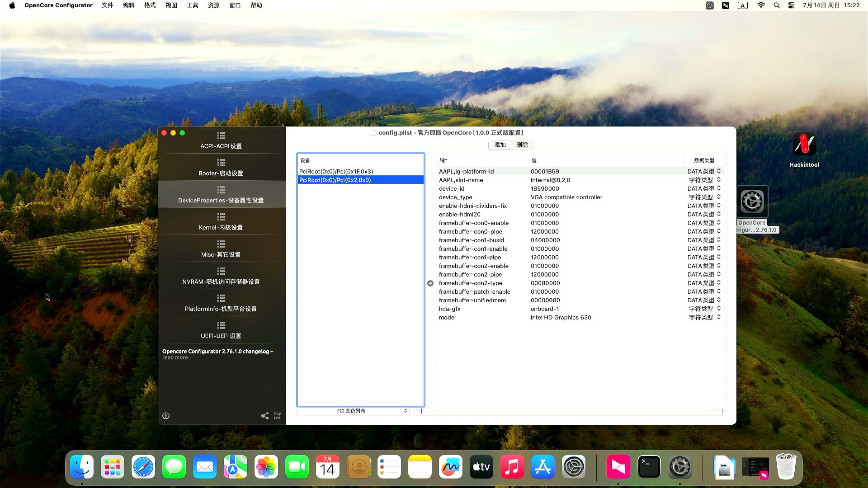The width and height of the screenshot is (868, 488).
Task: Open PCI device list dropdown
Action: click(x=353, y=411)
